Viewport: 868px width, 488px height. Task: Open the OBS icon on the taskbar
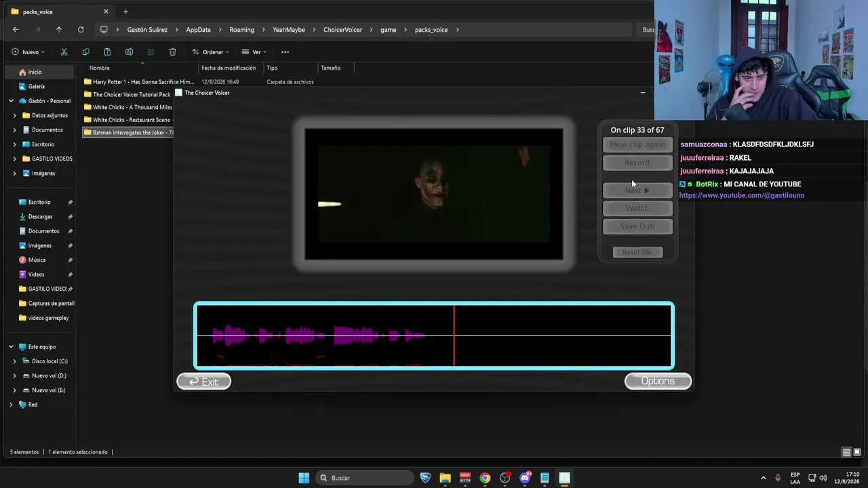coord(505,478)
